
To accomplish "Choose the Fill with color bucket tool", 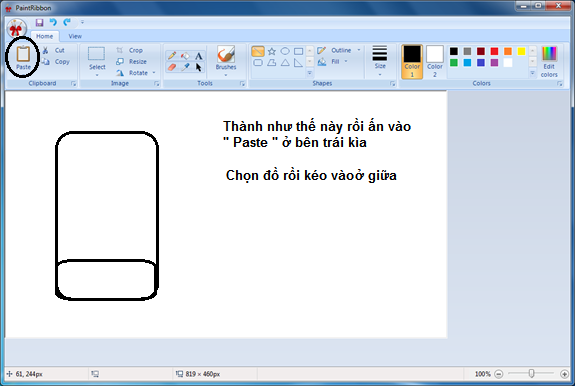I will coord(185,56).
